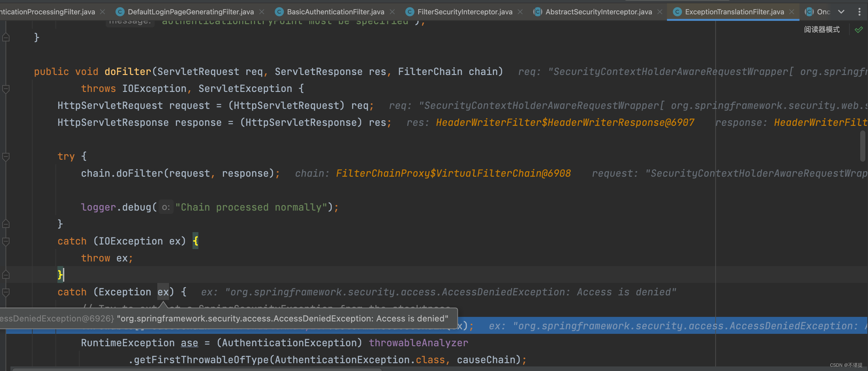Close the AuthenticationProcessingFilter.java tab
Screen dimensions: 868x371
coord(102,12)
